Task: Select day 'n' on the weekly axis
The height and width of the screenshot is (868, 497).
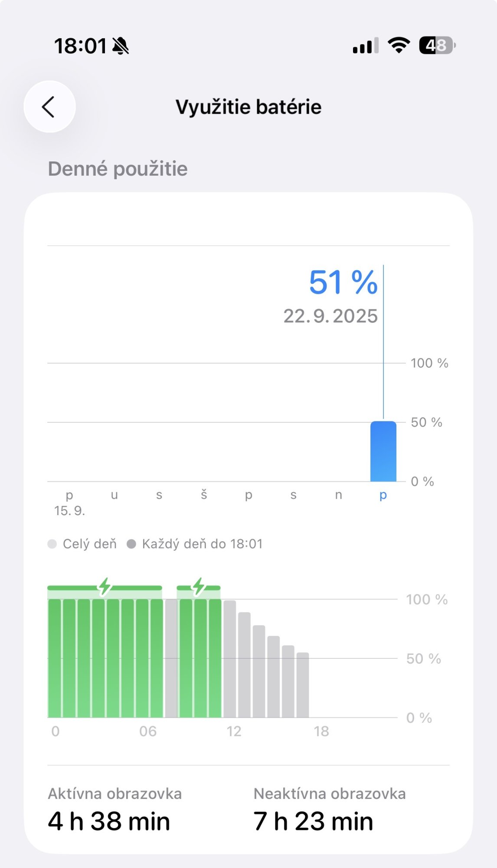Action: pos(338,495)
